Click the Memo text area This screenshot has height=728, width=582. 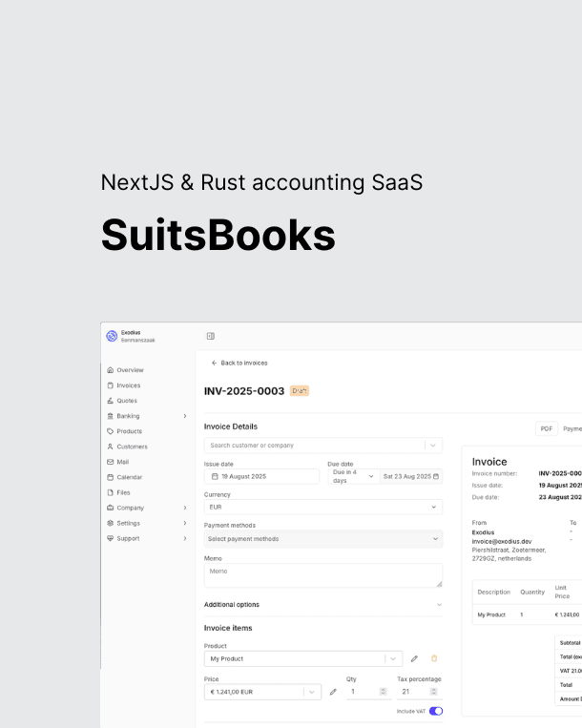click(322, 575)
